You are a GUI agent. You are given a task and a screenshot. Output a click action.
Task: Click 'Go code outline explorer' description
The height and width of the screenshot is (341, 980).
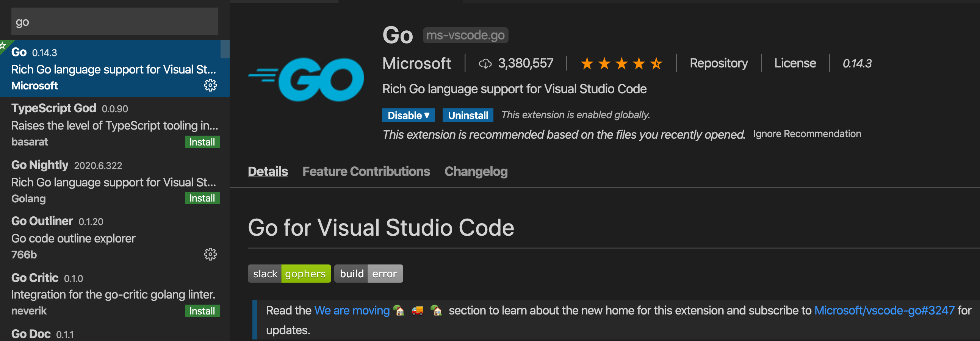click(74, 238)
